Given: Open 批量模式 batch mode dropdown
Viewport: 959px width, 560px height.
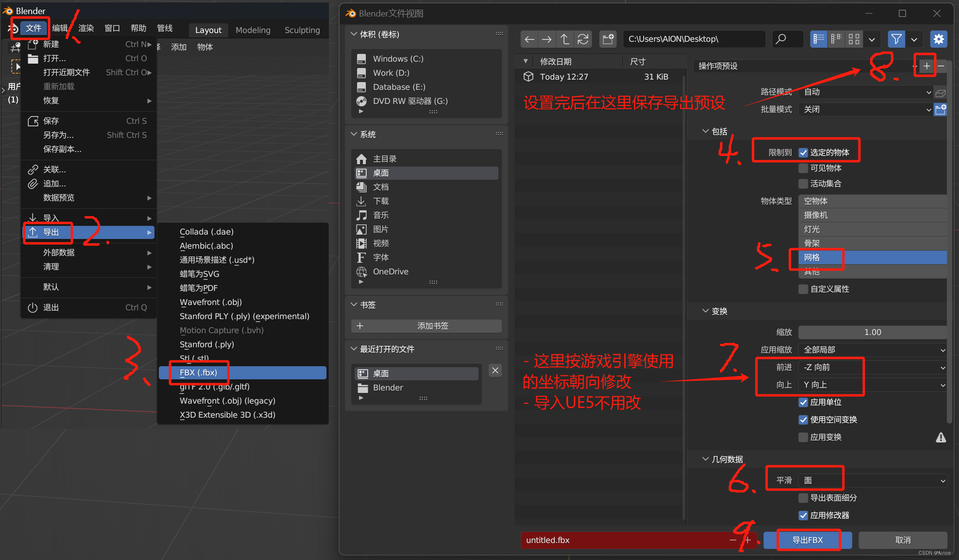Looking at the screenshot, I should [866, 109].
